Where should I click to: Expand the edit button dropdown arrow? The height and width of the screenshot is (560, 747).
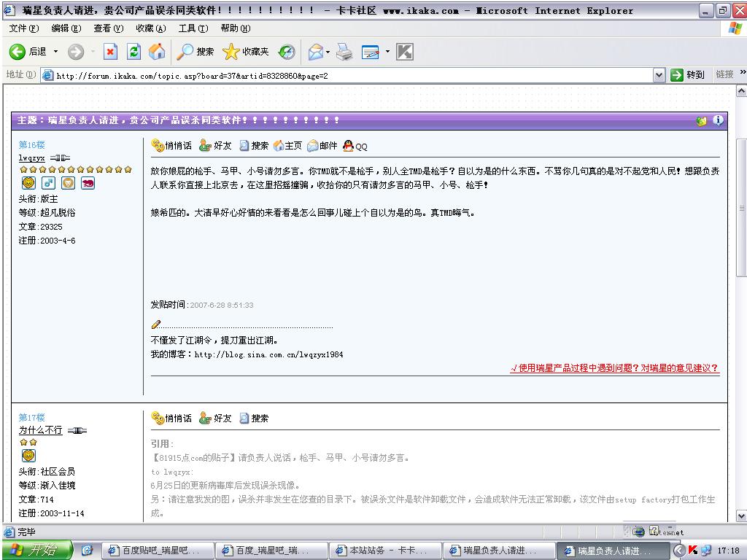coord(387,52)
